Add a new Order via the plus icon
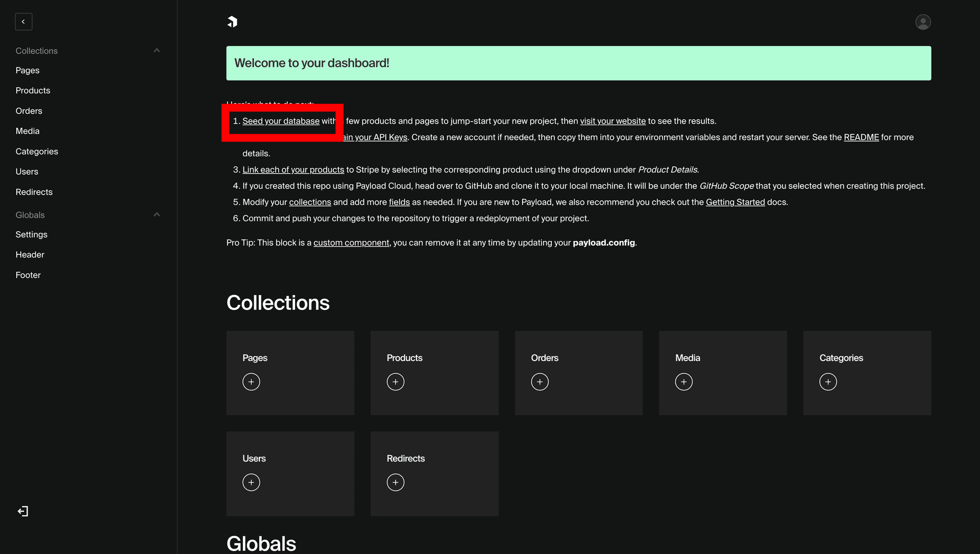 (540, 381)
